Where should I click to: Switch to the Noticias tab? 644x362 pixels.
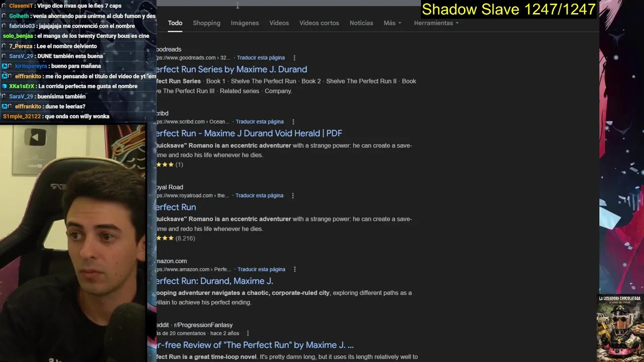361,23
